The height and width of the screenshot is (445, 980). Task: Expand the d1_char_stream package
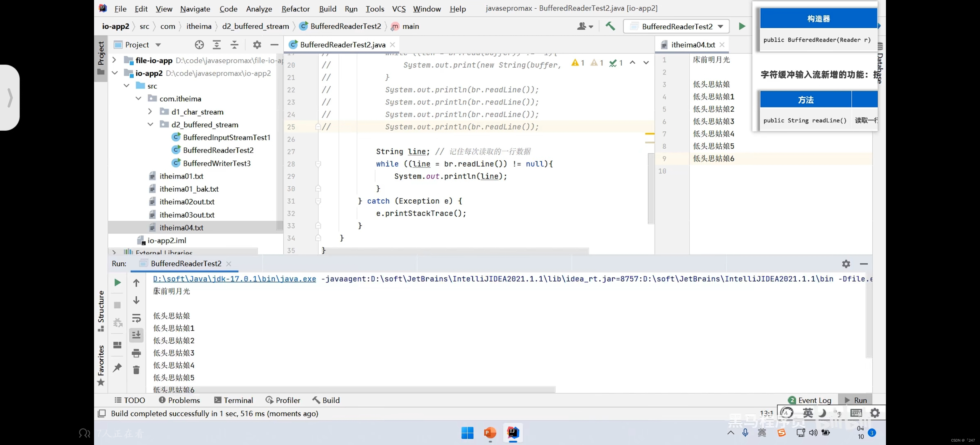(150, 112)
